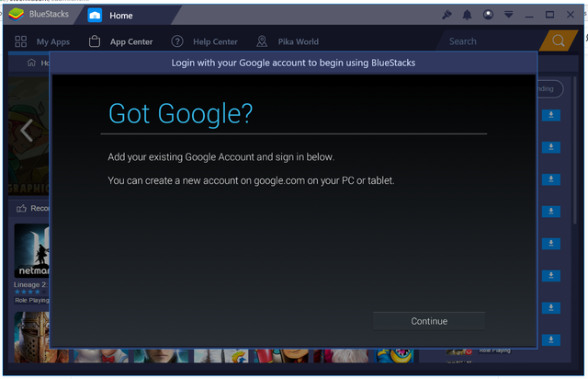The width and height of the screenshot is (588, 379).
Task: Click the fourth download button in list
Action: pos(551,211)
